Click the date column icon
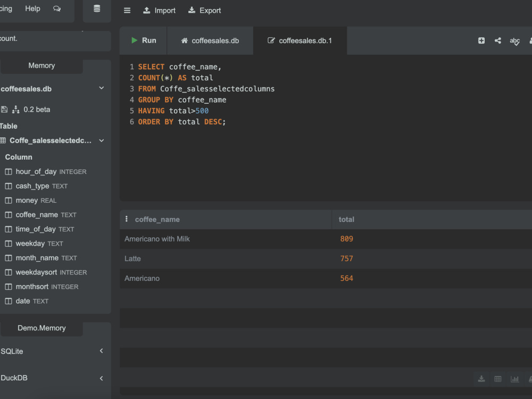Screen dimensions: 532x399 click(9, 301)
